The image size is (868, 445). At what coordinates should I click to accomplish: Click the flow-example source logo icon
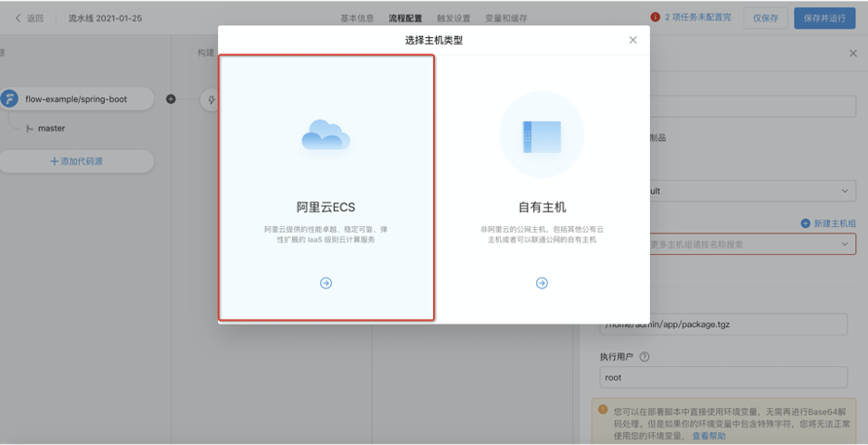9,99
